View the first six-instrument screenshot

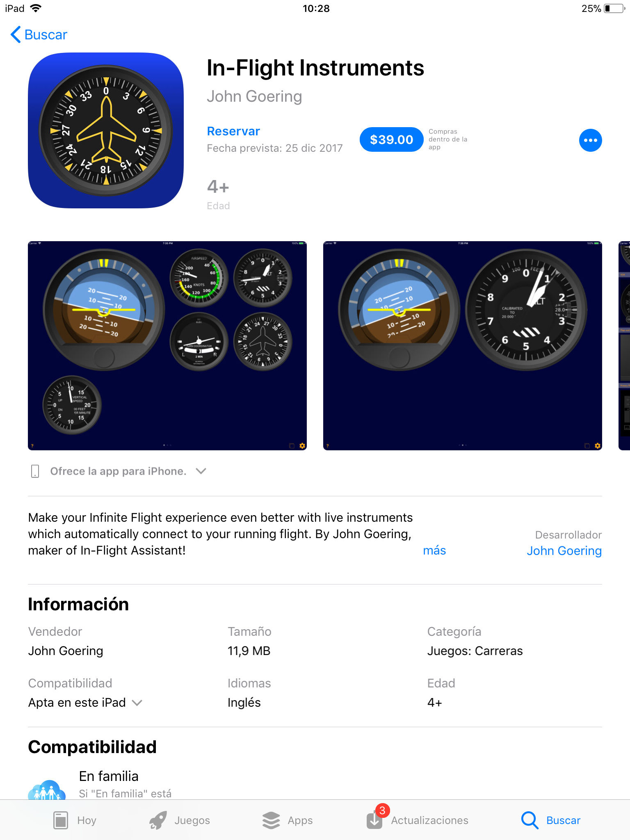(x=167, y=345)
